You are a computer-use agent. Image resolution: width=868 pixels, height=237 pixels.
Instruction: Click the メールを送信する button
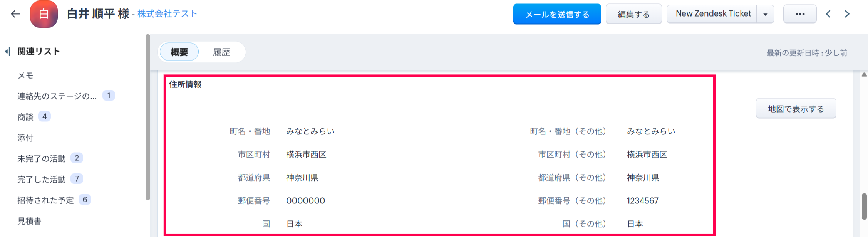tap(557, 14)
